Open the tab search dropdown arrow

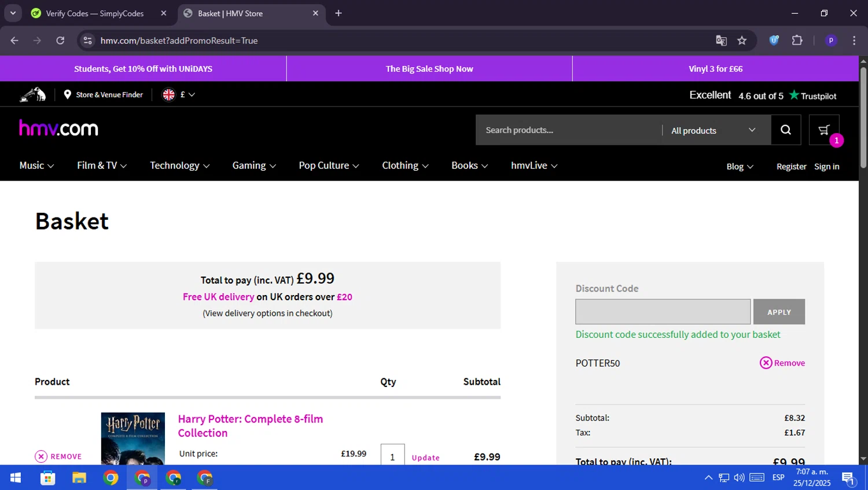pyautogui.click(x=13, y=13)
